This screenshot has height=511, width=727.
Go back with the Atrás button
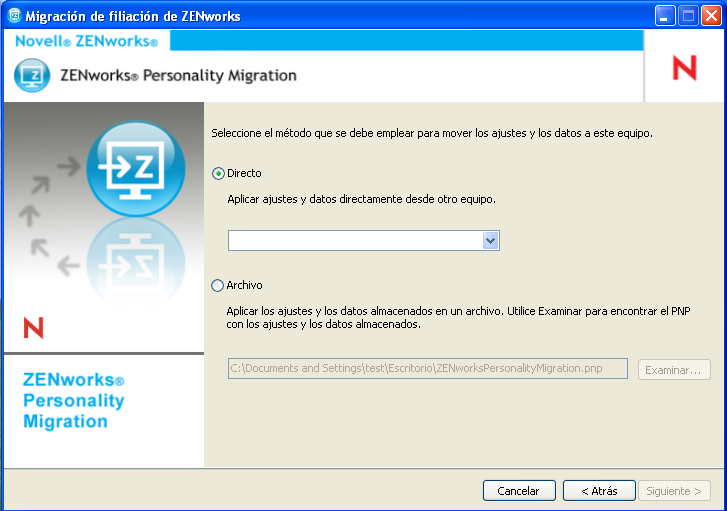(x=599, y=491)
